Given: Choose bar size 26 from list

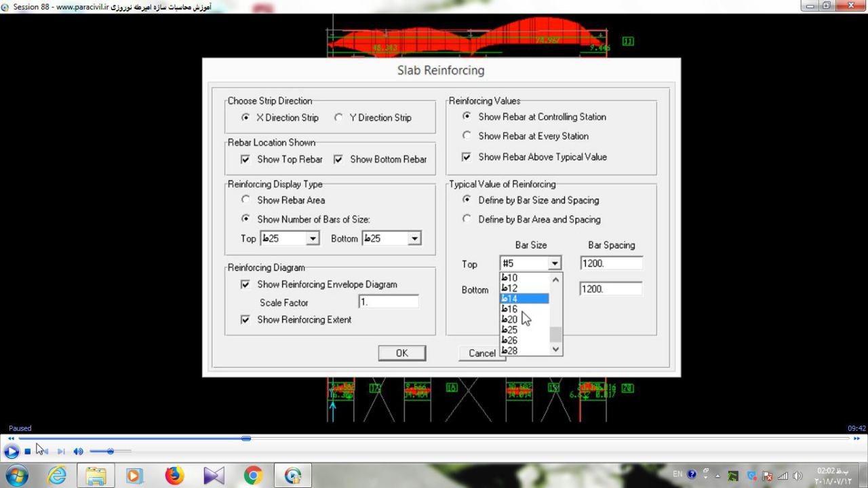Looking at the screenshot, I should point(524,340).
